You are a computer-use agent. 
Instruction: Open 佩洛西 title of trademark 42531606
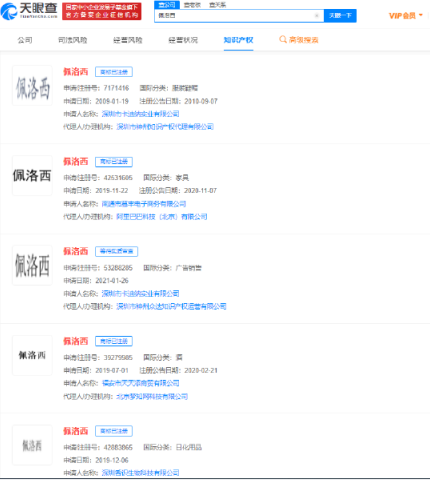(x=76, y=162)
